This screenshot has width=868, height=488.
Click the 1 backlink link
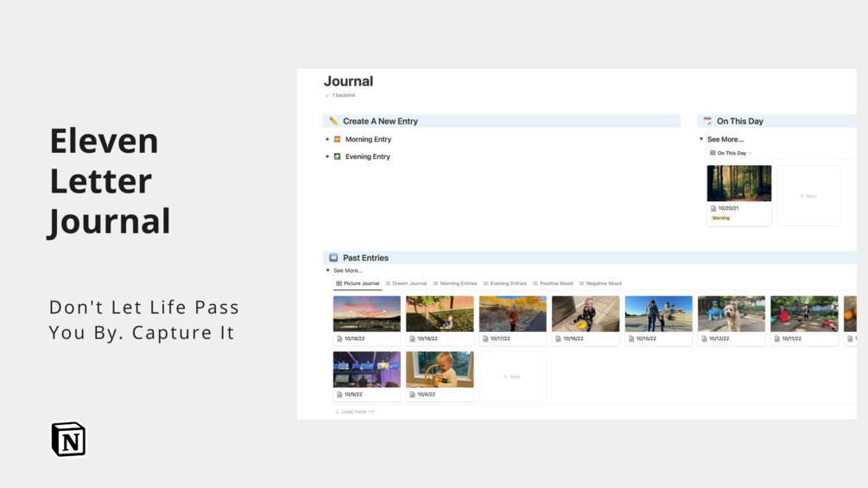pyautogui.click(x=343, y=95)
